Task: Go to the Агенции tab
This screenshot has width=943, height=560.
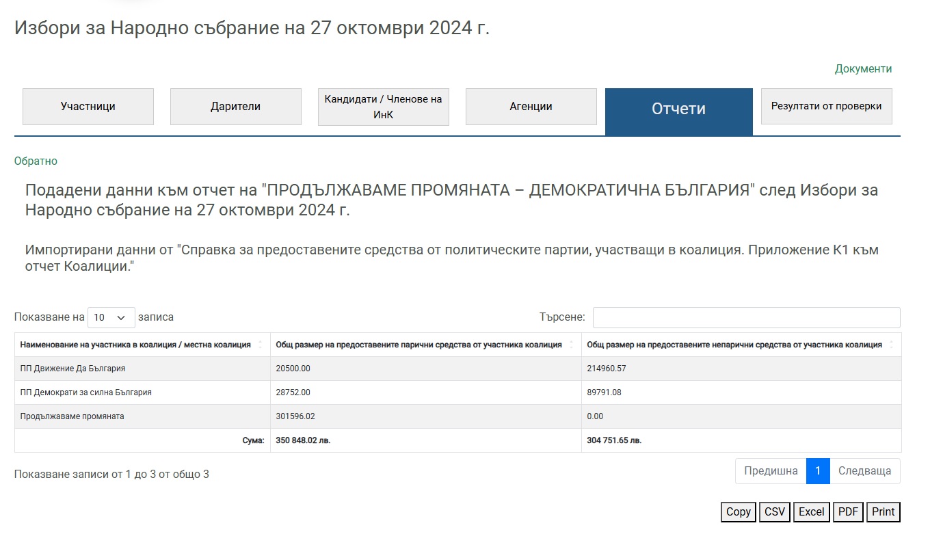Action: coord(531,107)
